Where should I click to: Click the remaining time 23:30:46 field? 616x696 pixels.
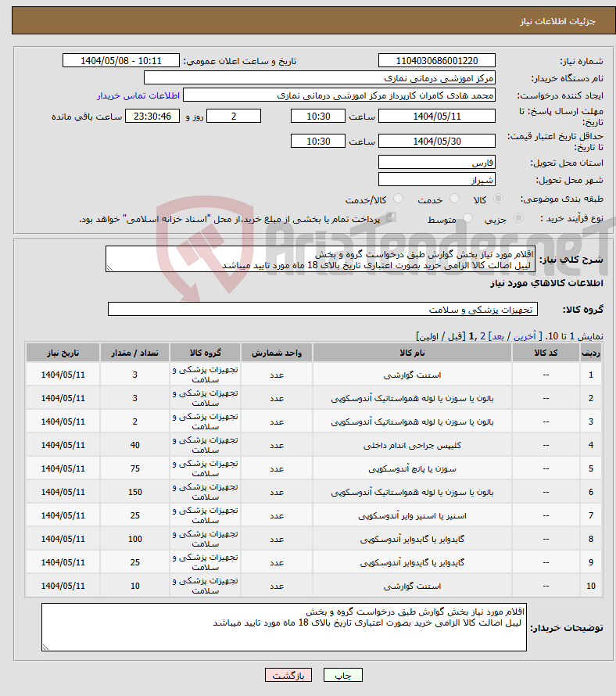pos(152,117)
